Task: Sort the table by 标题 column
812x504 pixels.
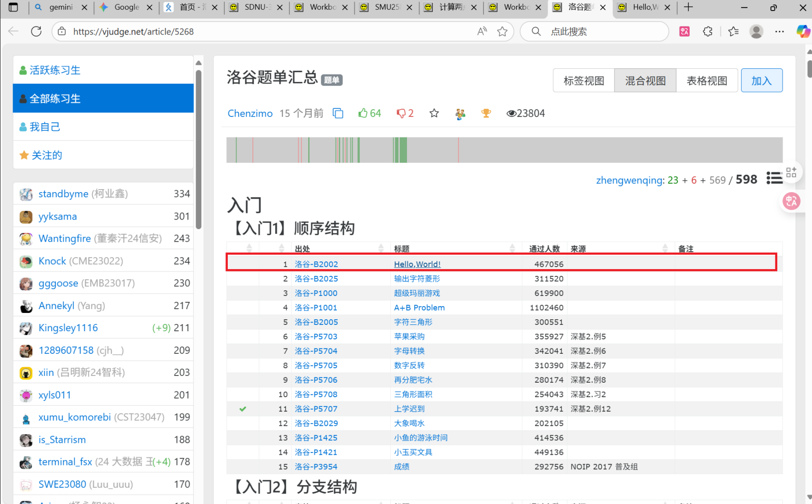Action: point(512,248)
